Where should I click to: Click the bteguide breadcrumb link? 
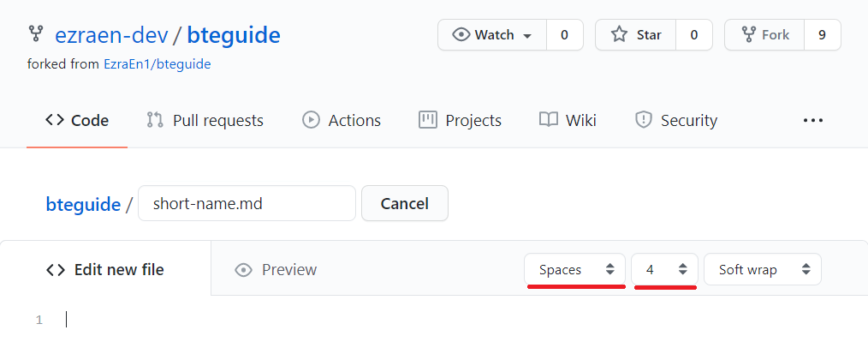[83, 204]
